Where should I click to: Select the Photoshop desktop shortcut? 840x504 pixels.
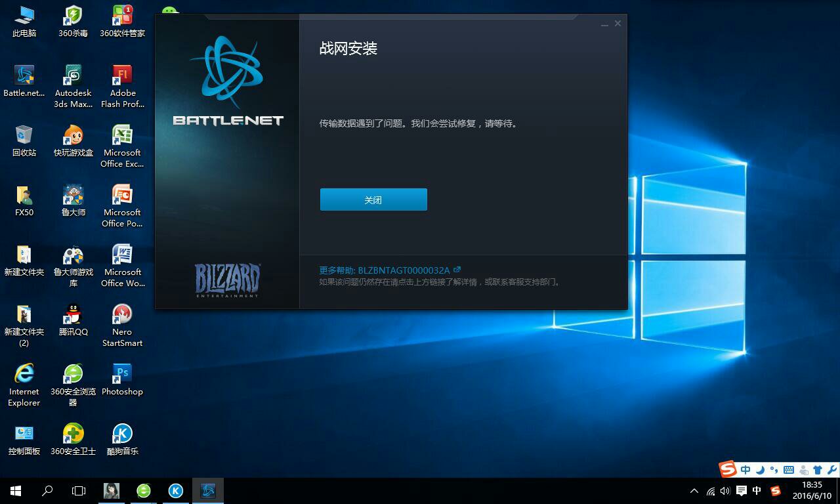click(122, 380)
